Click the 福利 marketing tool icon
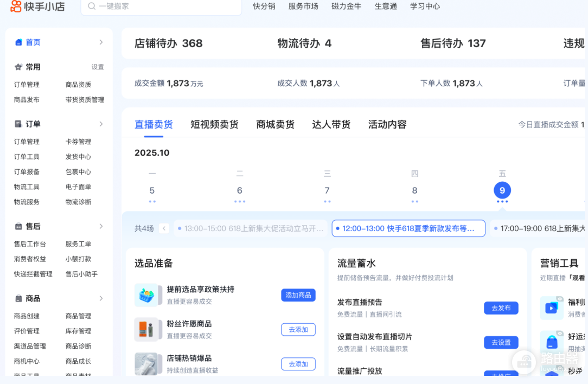This screenshot has width=588, height=384. click(x=552, y=308)
